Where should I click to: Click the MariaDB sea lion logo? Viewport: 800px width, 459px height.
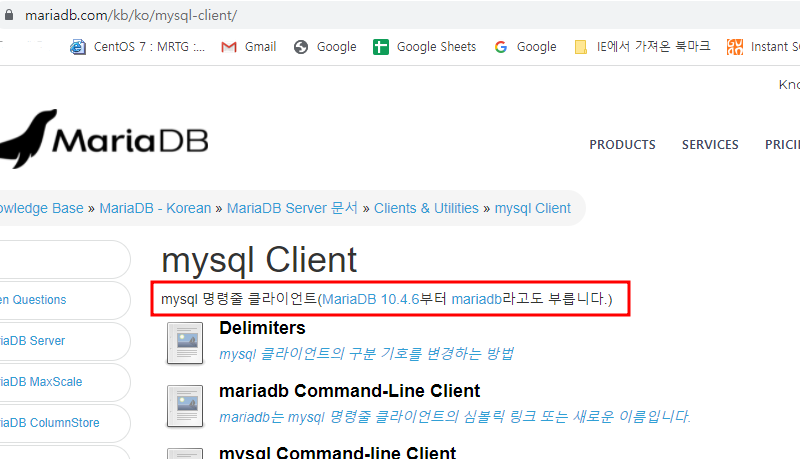104,139
